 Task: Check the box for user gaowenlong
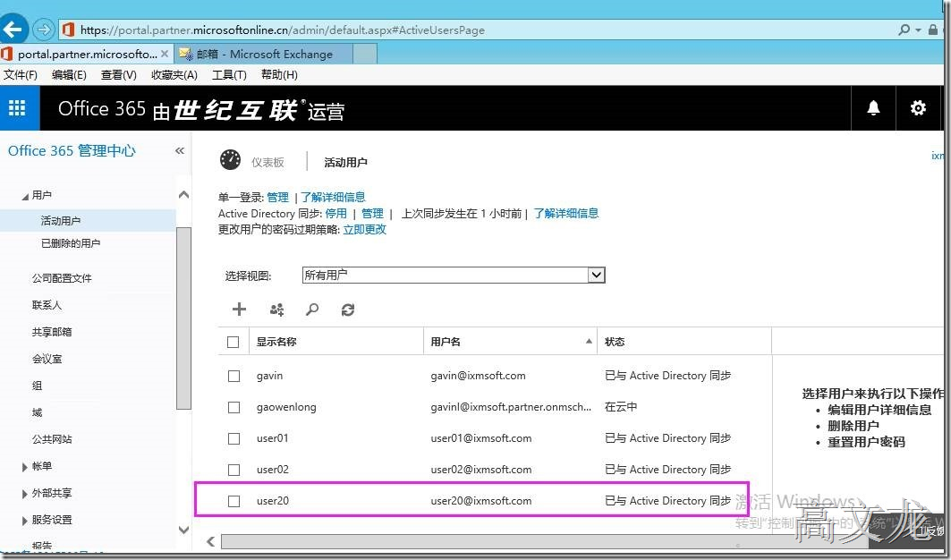tap(234, 407)
